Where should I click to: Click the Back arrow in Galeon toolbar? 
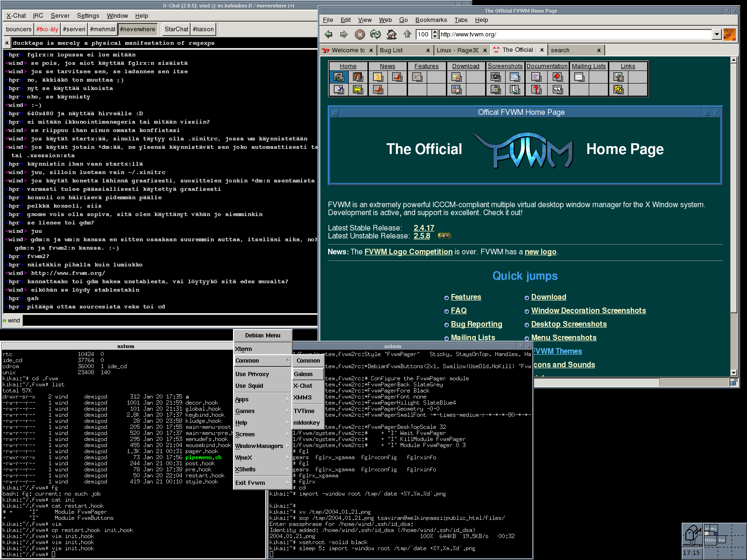(329, 35)
